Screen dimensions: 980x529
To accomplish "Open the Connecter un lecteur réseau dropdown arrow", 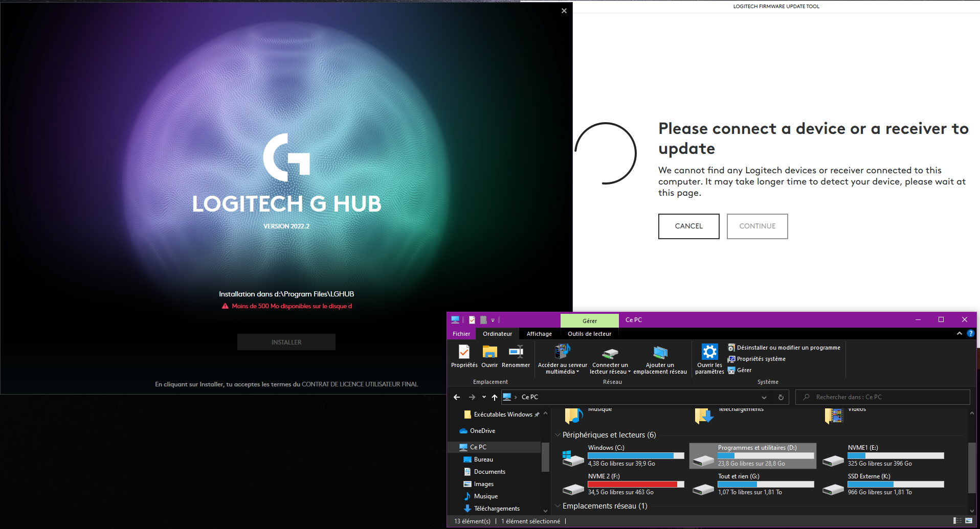I will 629,372.
